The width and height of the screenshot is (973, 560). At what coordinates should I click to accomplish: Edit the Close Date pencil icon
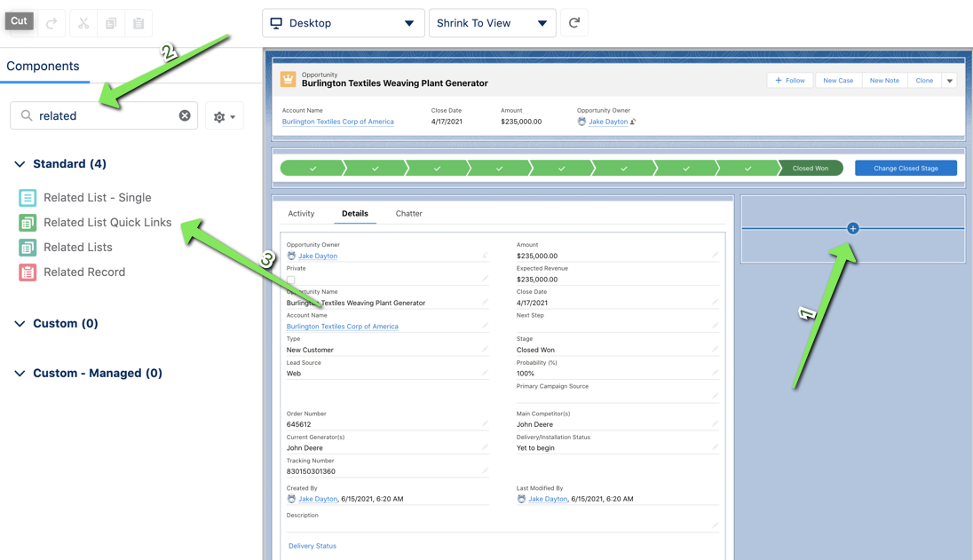tap(715, 302)
